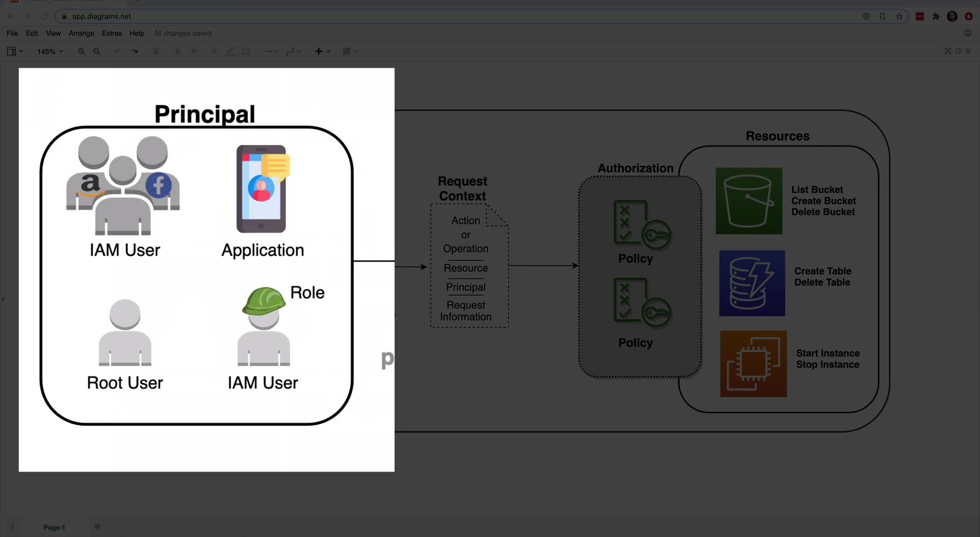Select the lower Policy icon in Authorization
The width and height of the screenshot is (980, 537).
click(642, 303)
